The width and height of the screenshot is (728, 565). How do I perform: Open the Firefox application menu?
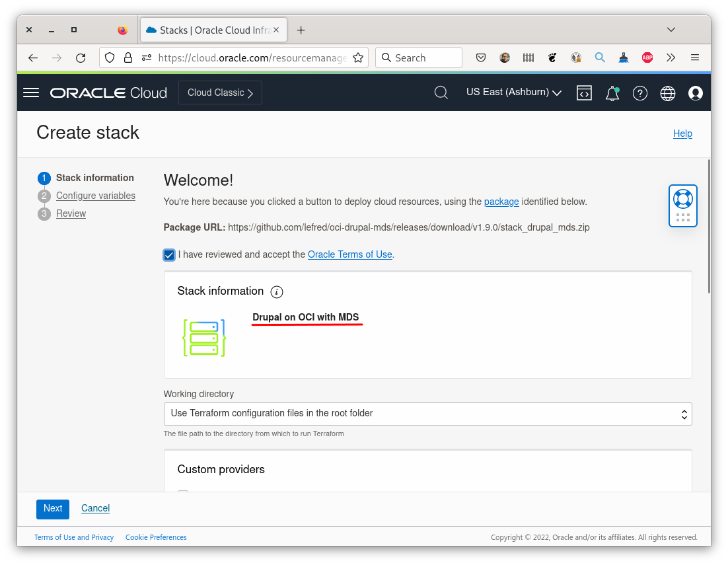(x=694, y=57)
